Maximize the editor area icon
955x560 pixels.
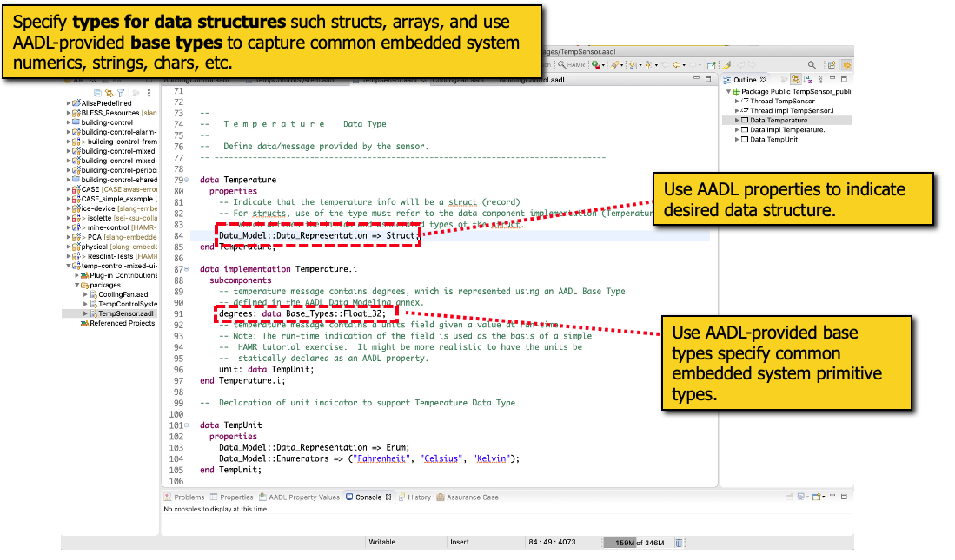tap(709, 79)
